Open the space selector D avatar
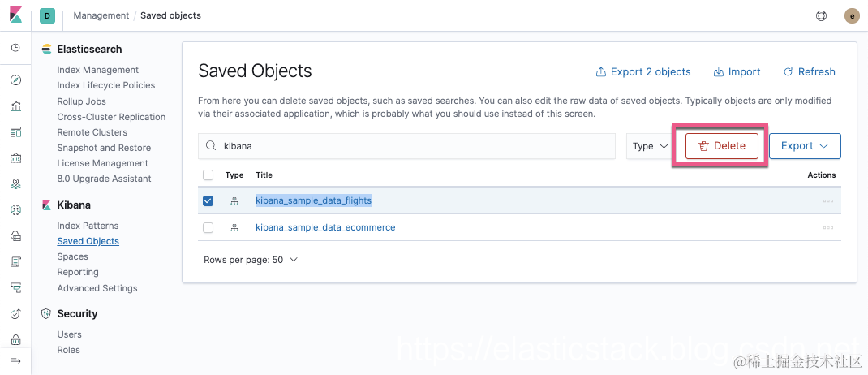 [47, 16]
